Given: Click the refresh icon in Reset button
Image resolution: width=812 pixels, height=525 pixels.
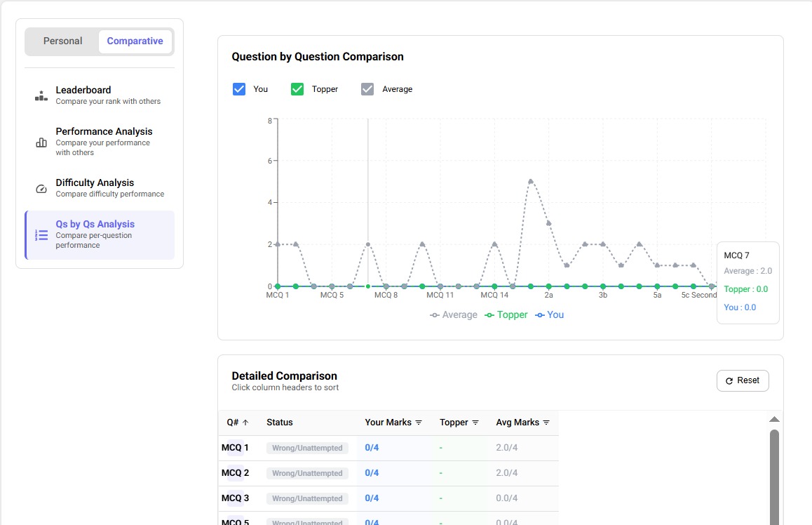Looking at the screenshot, I should [729, 381].
